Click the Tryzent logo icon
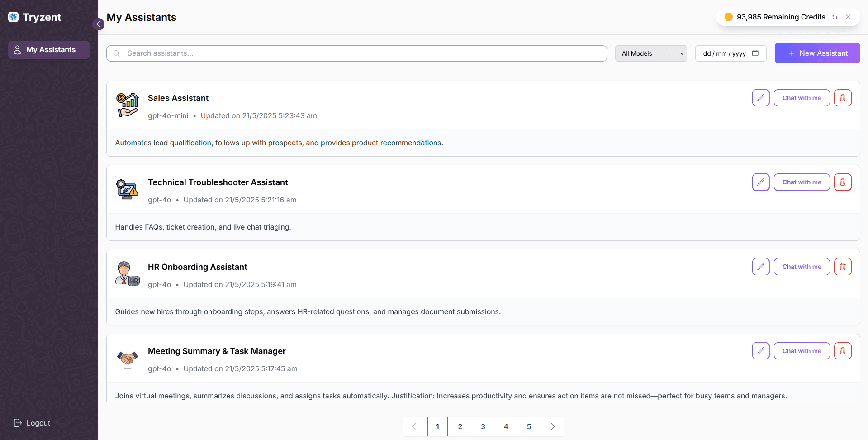868x440 pixels. click(x=14, y=17)
